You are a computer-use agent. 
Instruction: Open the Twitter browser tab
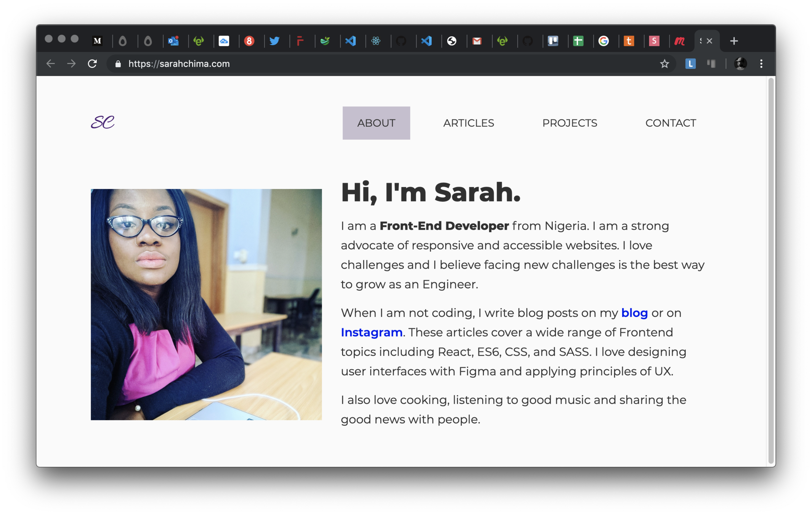coord(274,41)
